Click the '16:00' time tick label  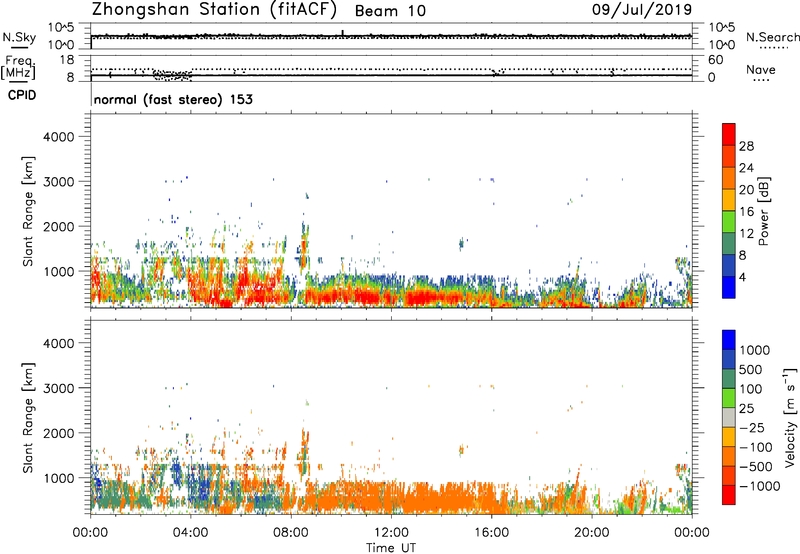tap(491, 533)
